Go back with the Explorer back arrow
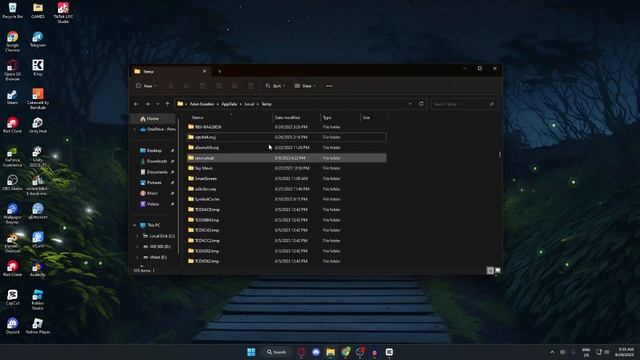The height and width of the screenshot is (360, 640). point(136,104)
